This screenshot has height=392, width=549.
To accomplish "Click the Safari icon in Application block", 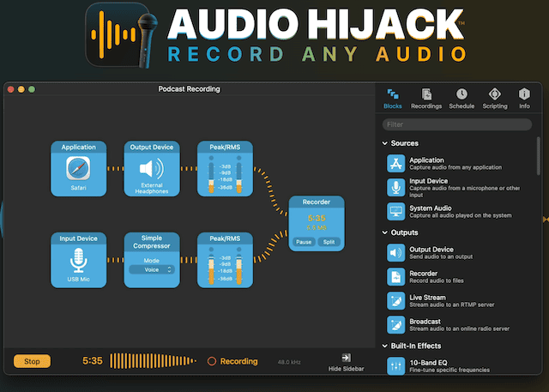I will point(79,168).
